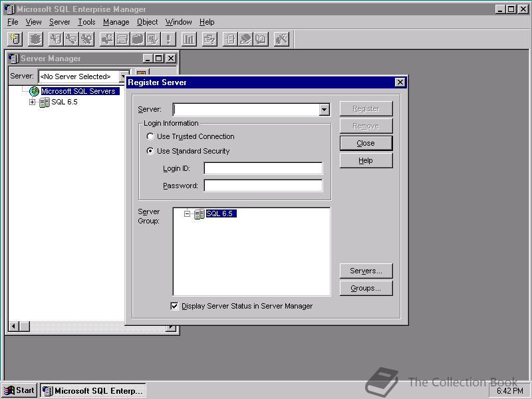
Task: Click the query tool toolbar icon with question mark
Action: coord(209,39)
